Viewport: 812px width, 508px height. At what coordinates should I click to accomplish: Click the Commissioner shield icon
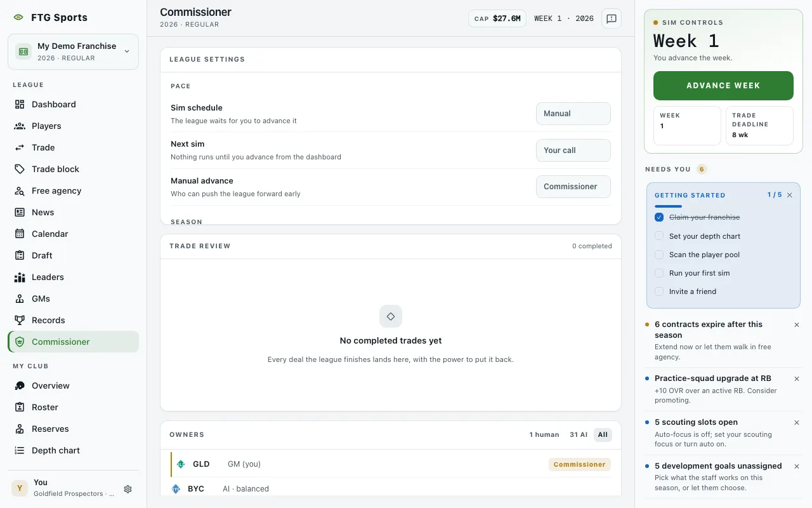point(20,342)
